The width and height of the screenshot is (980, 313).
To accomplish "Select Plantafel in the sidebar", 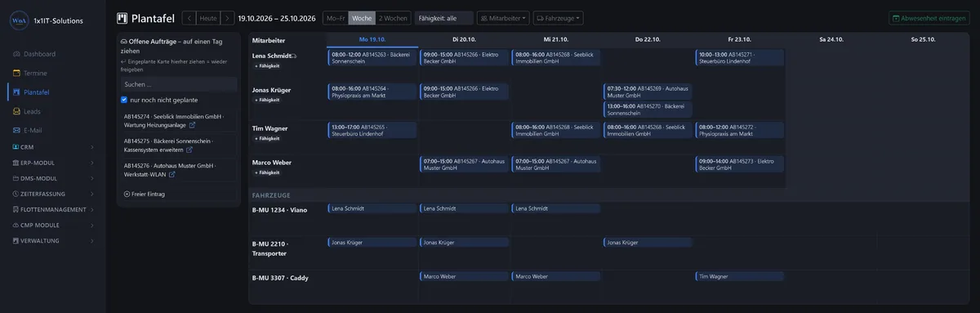I will point(53,92).
